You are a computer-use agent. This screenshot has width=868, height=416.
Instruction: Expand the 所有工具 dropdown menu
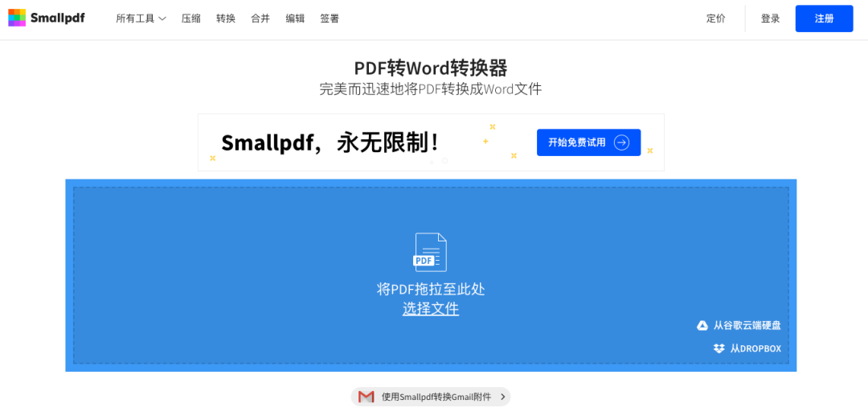[141, 19]
